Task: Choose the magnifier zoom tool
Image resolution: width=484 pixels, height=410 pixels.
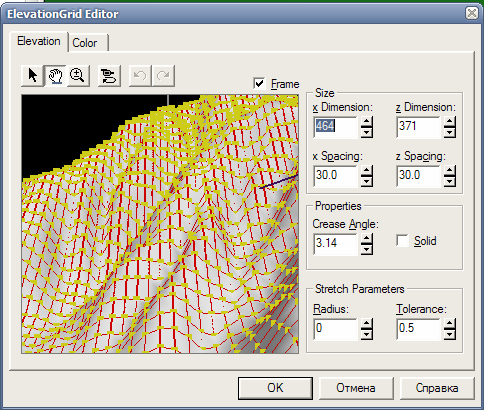Action: point(78,76)
